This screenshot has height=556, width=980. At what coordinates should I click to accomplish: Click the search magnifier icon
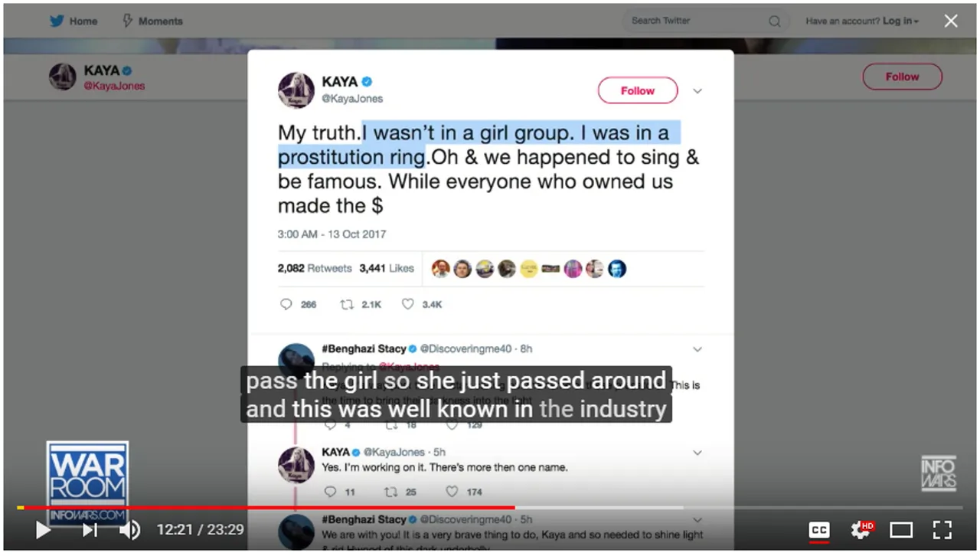775,21
